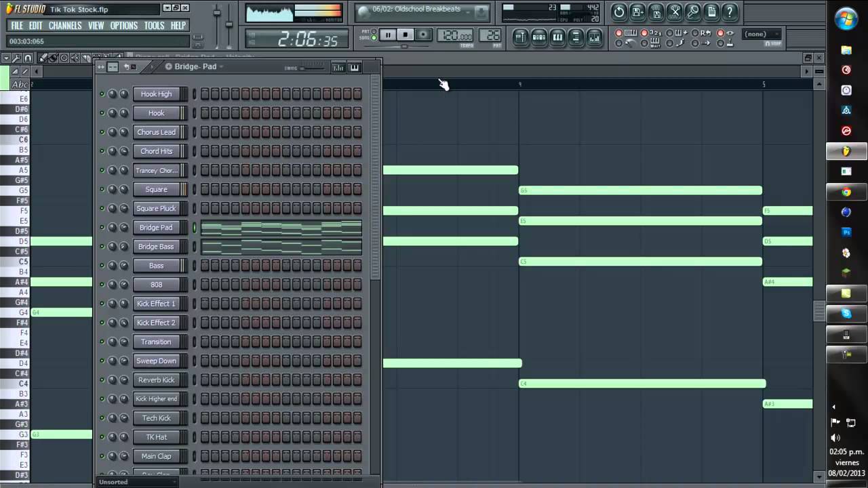The width and height of the screenshot is (868, 488).
Task: Pause playback with the pause button
Action: [x=387, y=35]
